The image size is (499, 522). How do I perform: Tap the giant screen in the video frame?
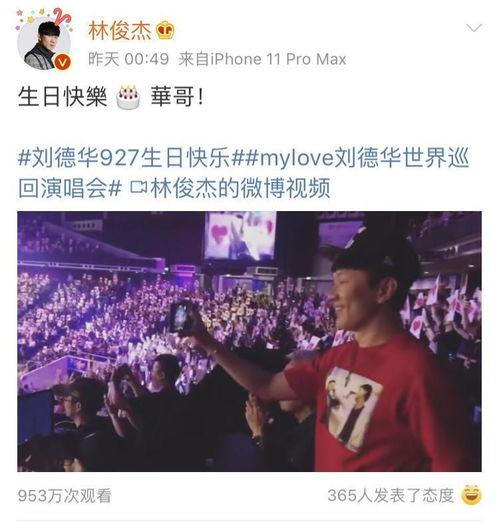[x=241, y=235]
